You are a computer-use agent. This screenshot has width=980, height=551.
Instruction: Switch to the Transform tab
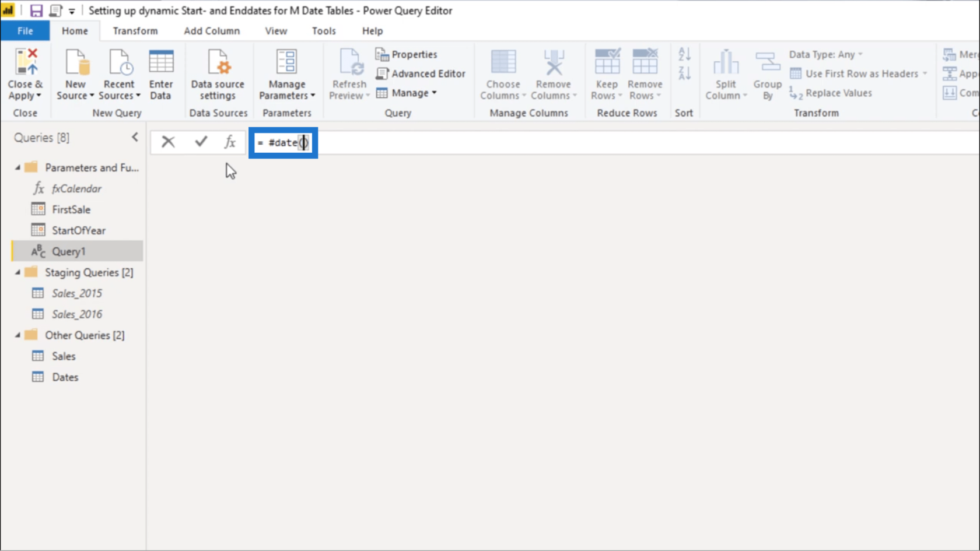pyautogui.click(x=135, y=31)
